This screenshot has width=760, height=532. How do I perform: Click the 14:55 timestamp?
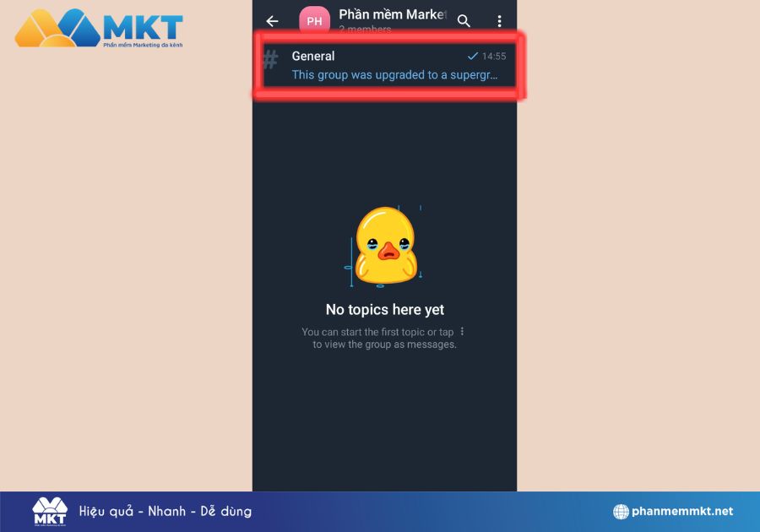[x=494, y=57]
